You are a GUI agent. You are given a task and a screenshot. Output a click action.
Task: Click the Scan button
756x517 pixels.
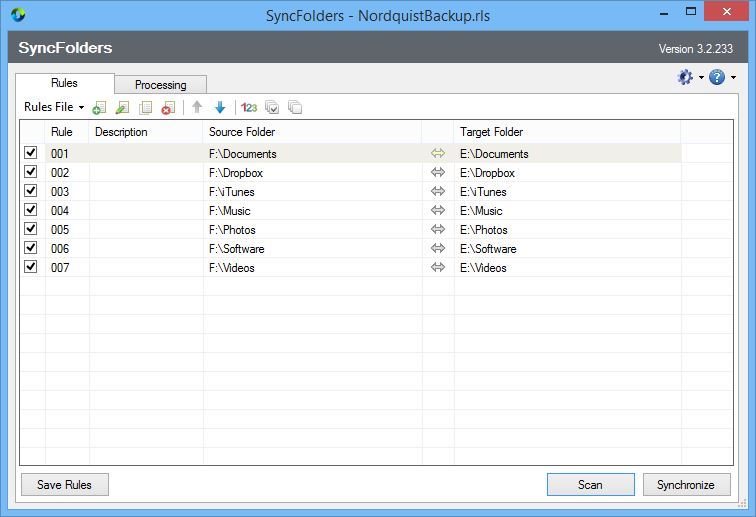(x=590, y=485)
